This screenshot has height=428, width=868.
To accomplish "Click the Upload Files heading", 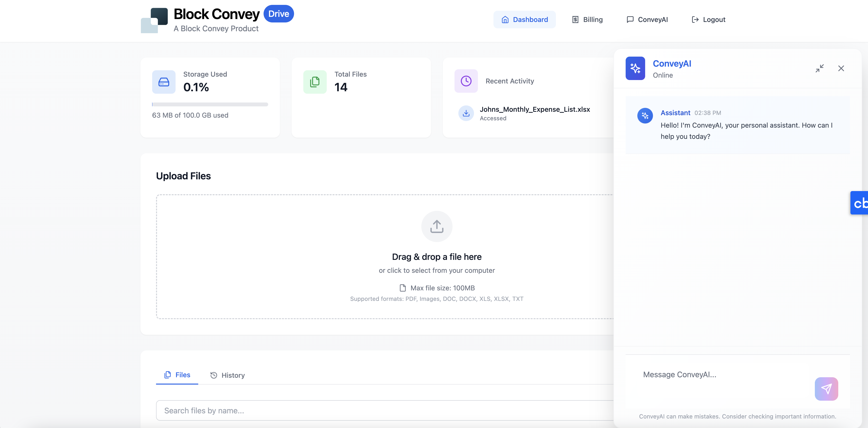I will (183, 176).
